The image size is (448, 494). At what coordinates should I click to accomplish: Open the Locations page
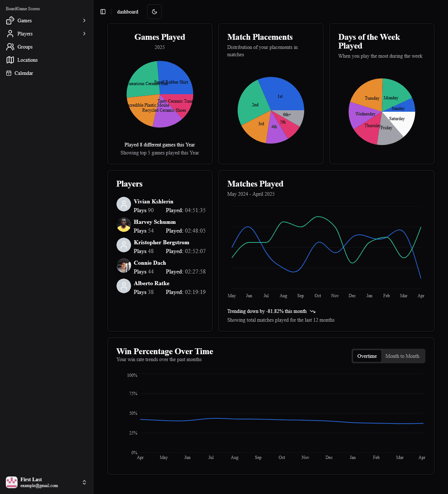click(27, 60)
